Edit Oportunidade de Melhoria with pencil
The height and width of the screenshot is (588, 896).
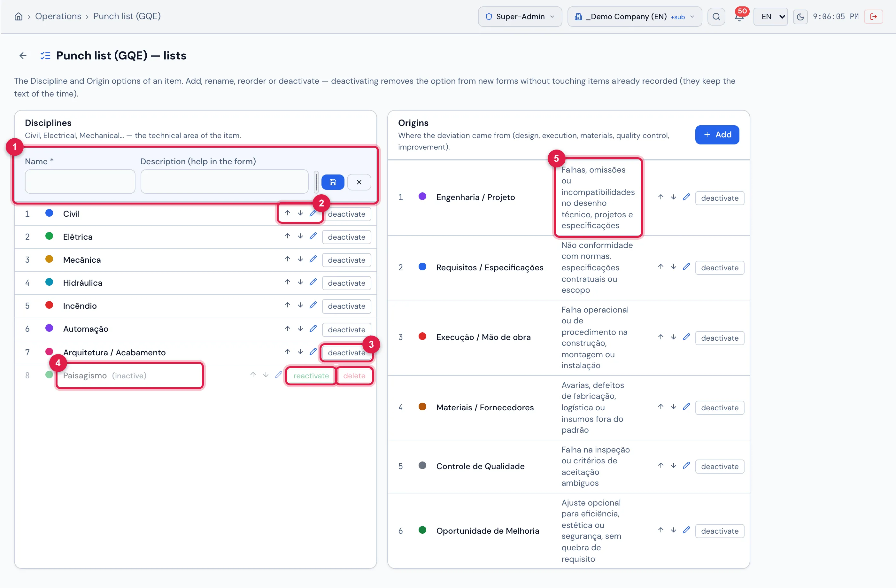pyautogui.click(x=686, y=530)
